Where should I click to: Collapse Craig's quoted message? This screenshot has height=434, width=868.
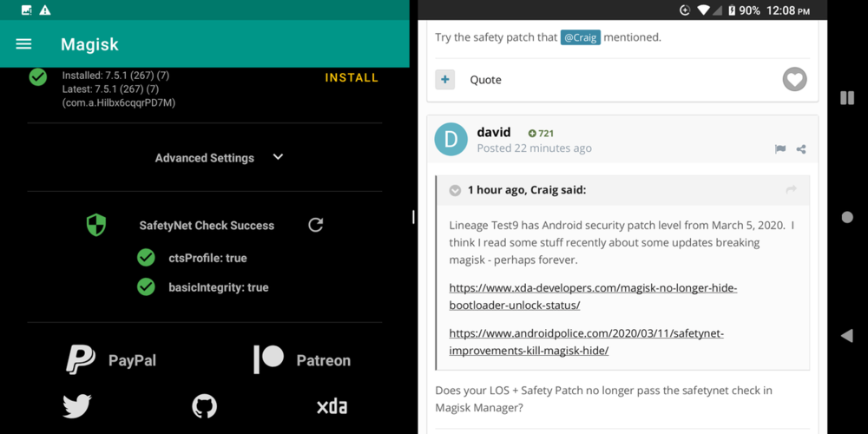point(455,190)
